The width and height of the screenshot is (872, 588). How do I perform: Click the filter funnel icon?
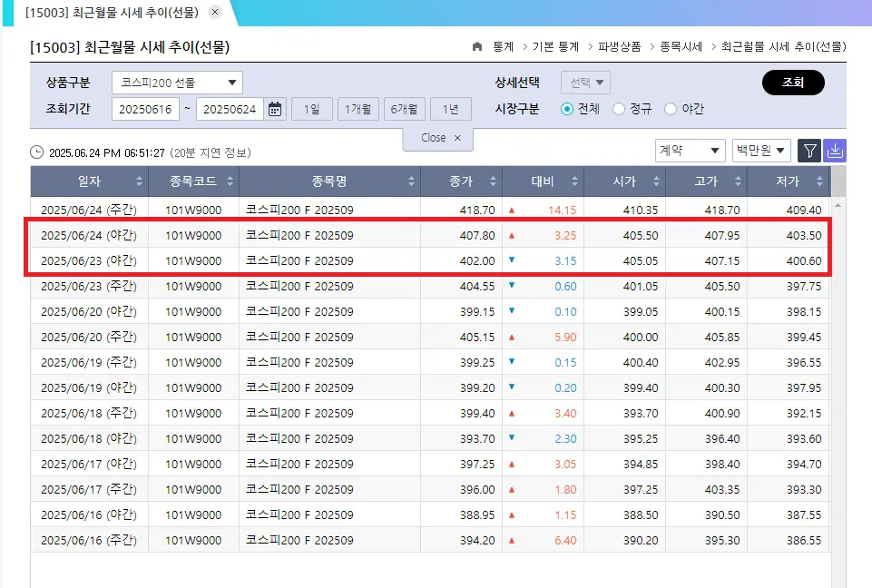click(x=809, y=151)
